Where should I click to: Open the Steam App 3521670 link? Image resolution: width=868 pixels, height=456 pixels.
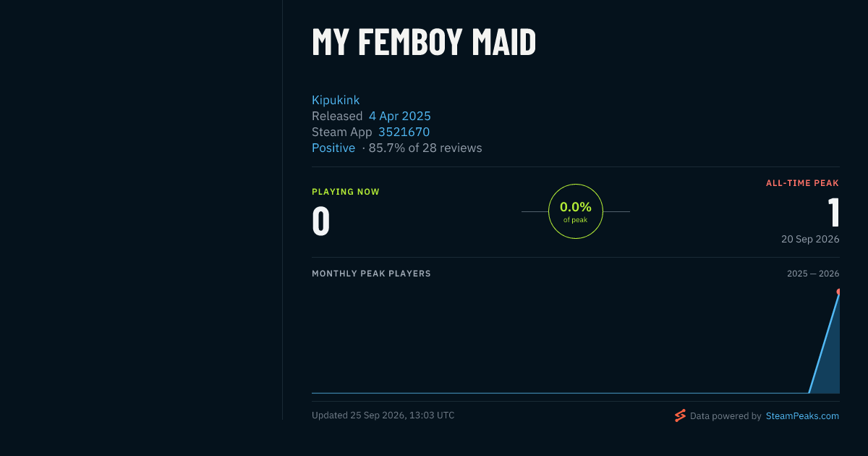click(x=404, y=132)
